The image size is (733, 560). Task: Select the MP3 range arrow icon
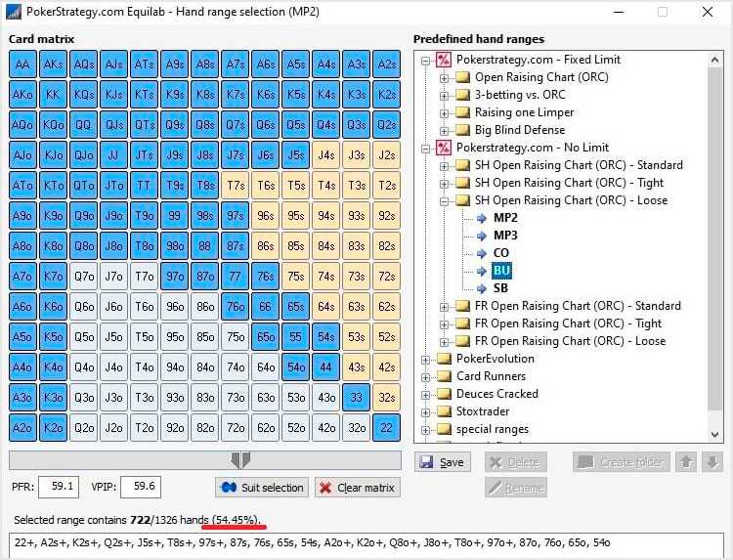(x=482, y=236)
